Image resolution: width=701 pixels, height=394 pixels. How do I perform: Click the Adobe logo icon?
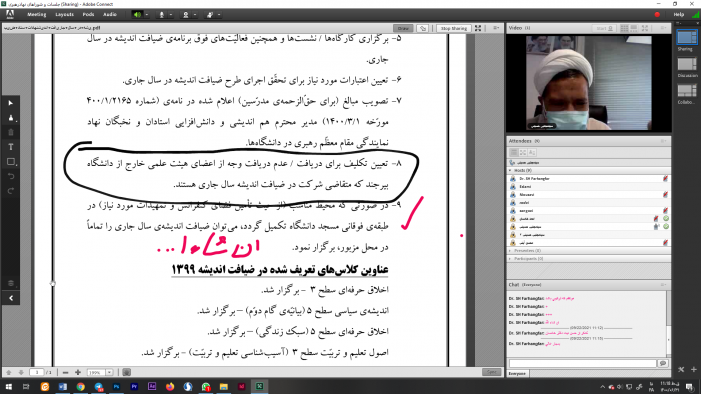(x=10, y=14)
